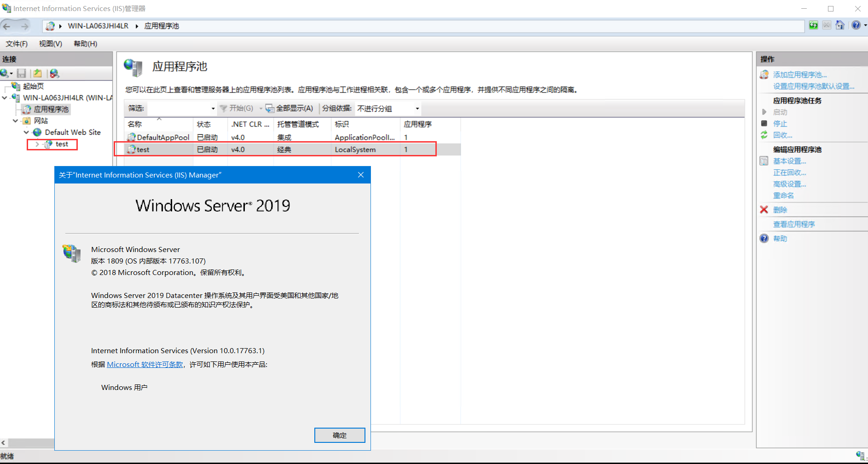Click the 全部显示(A) toolbar button

click(x=289, y=109)
